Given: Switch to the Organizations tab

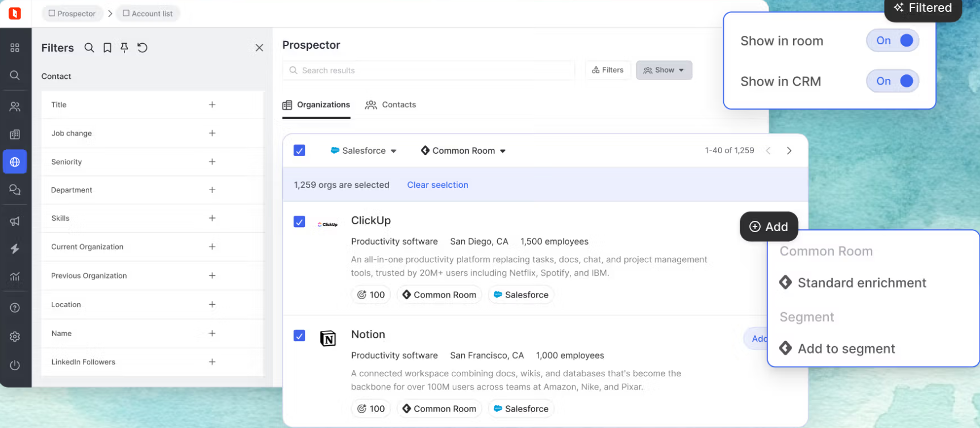Looking at the screenshot, I should [x=316, y=105].
